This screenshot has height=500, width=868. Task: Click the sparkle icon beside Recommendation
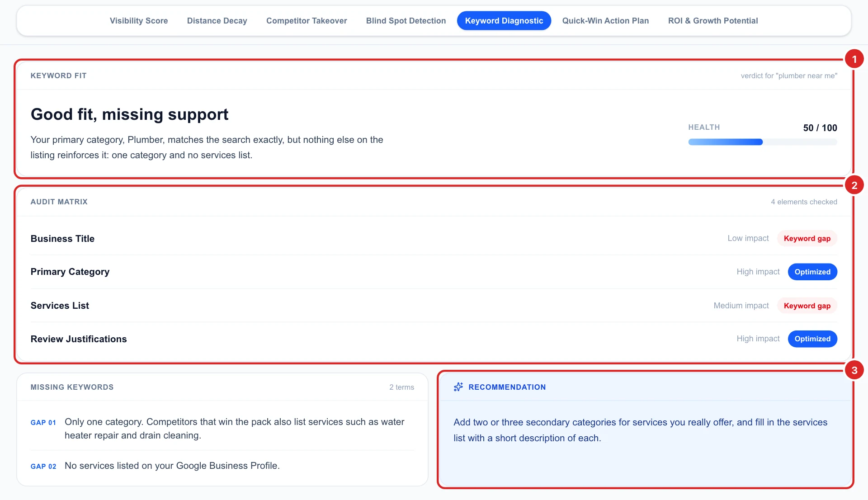(x=458, y=387)
